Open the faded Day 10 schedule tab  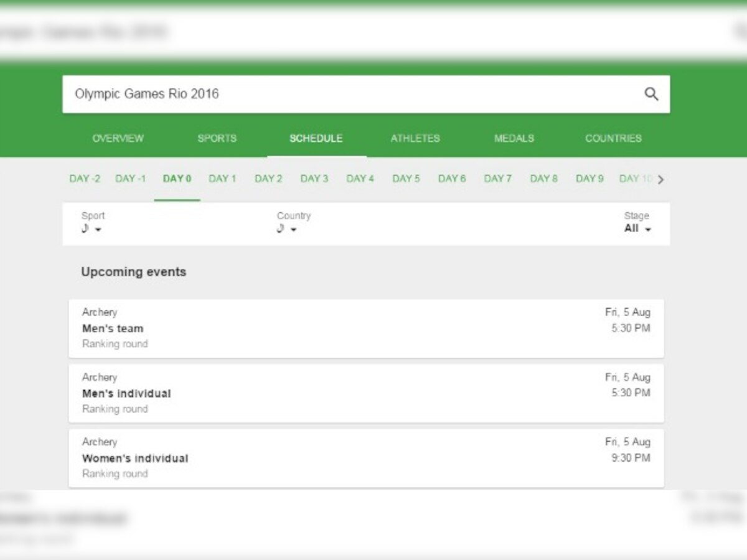(636, 179)
